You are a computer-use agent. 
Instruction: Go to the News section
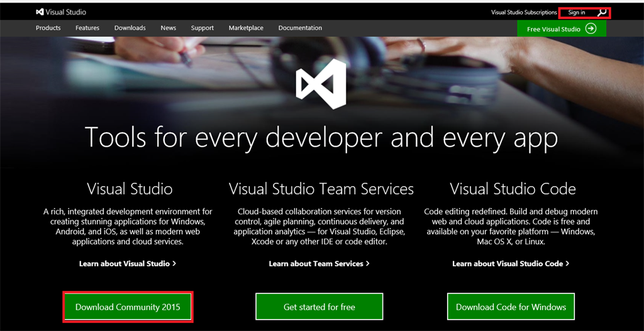tap(169, 28)
